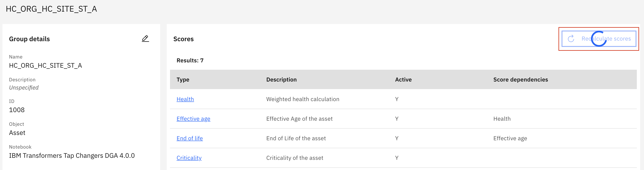644x170 pixels.
Task: Click the group name value HC_ORG_HC_SITE_ST_A in details
Action: (x=45, y=66)
